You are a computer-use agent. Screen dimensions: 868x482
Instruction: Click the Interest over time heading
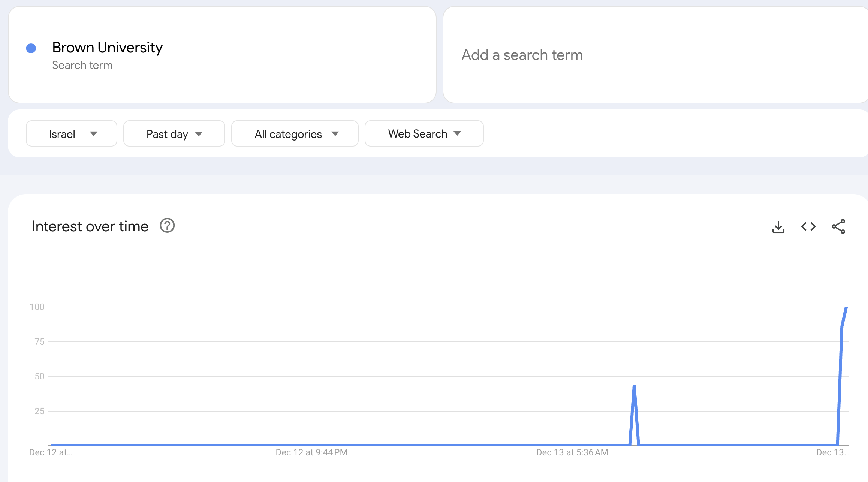(90, 226)
